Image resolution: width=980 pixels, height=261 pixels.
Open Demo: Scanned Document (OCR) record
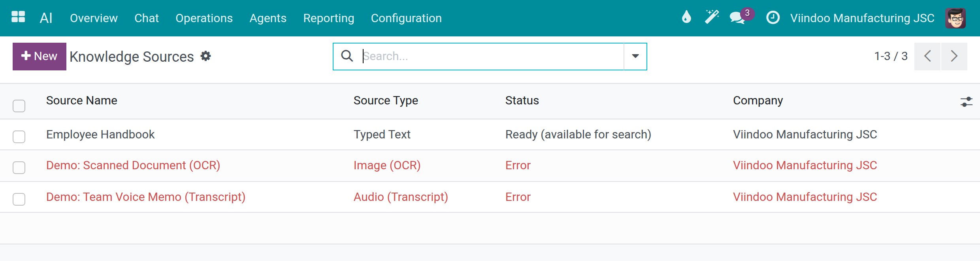pos(133,165)
